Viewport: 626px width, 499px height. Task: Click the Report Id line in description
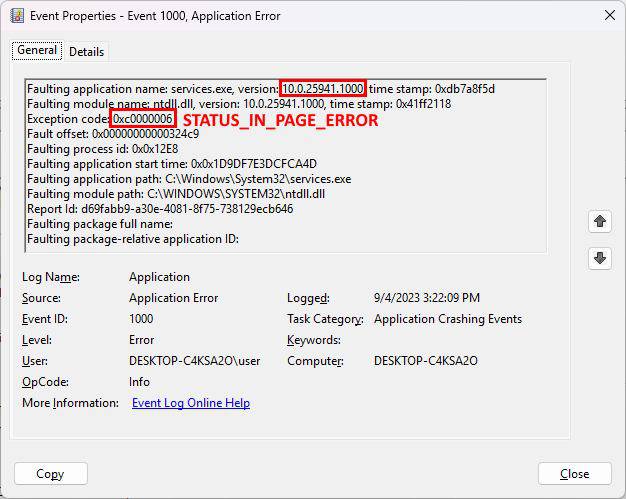point(160,209)
